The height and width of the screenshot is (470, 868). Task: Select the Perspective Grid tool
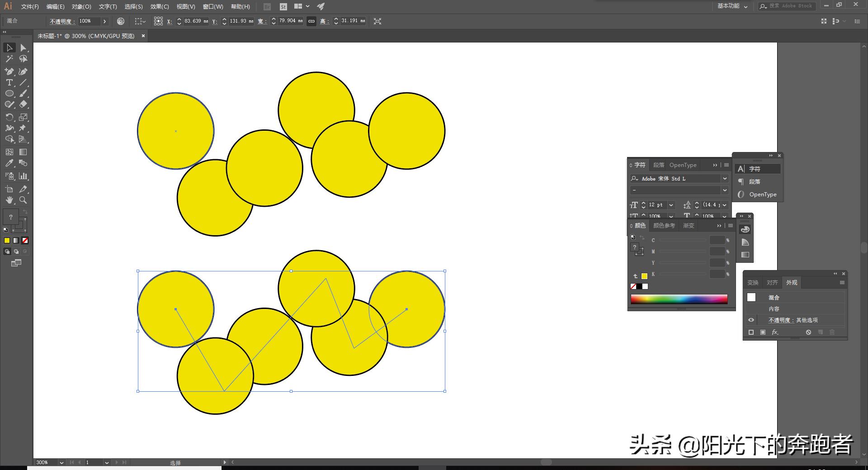(x=23, y=139)
